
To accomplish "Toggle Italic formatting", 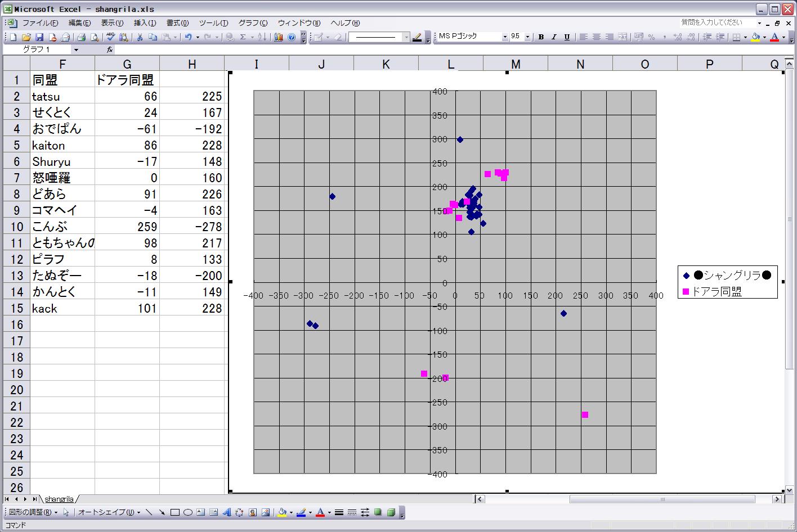I will (554, 37).
